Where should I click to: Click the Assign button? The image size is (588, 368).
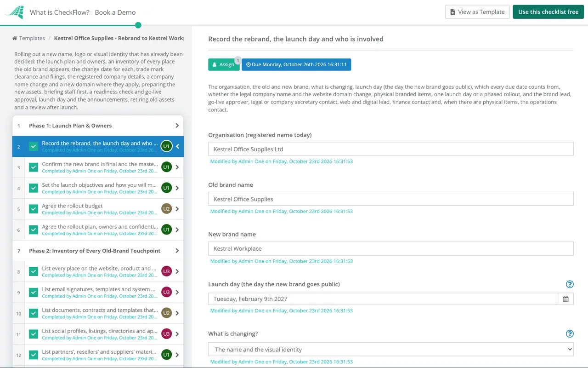pos(224,64)
